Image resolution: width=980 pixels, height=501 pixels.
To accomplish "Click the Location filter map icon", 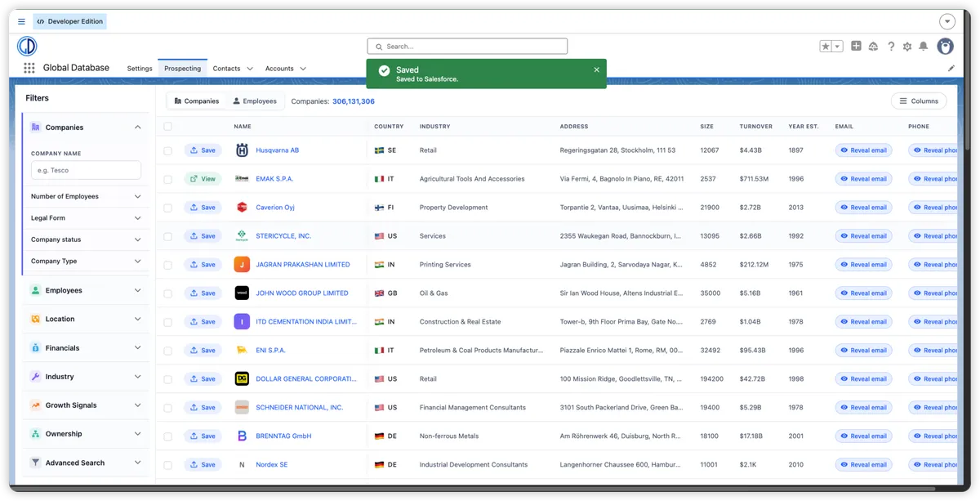I will (36, 320).
